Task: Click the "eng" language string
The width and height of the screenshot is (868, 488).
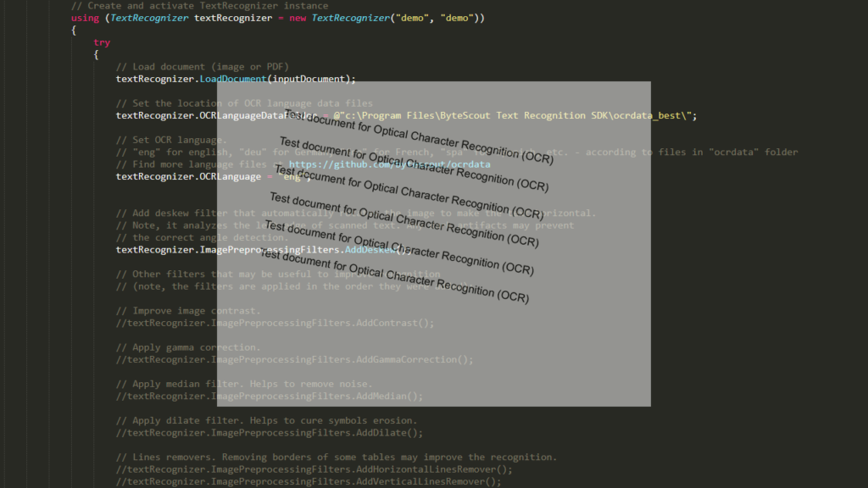Action: pos(292,176)
